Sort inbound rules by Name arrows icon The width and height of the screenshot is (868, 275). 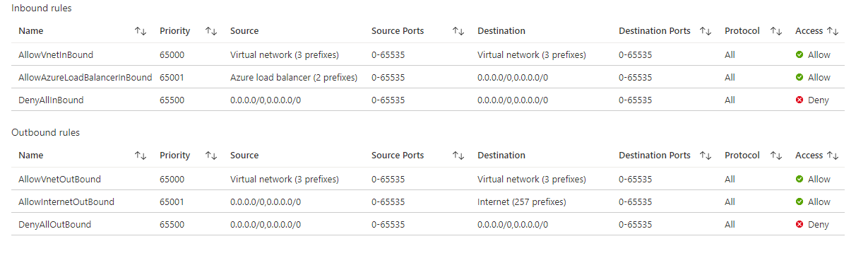140,31
